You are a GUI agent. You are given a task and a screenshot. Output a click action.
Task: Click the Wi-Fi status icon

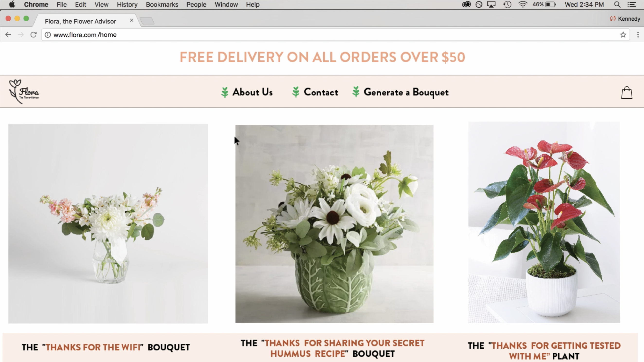pyautogui.click(x=523, y=4)
